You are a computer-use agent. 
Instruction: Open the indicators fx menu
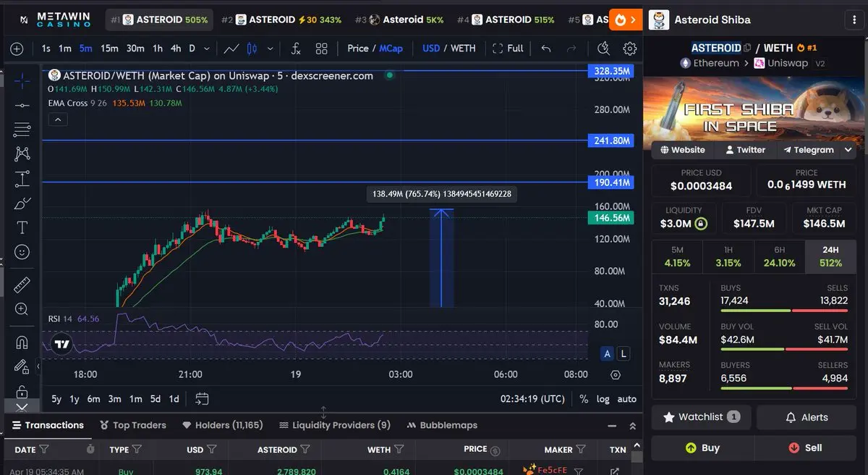pyautogui.click(x=296, y=49)
